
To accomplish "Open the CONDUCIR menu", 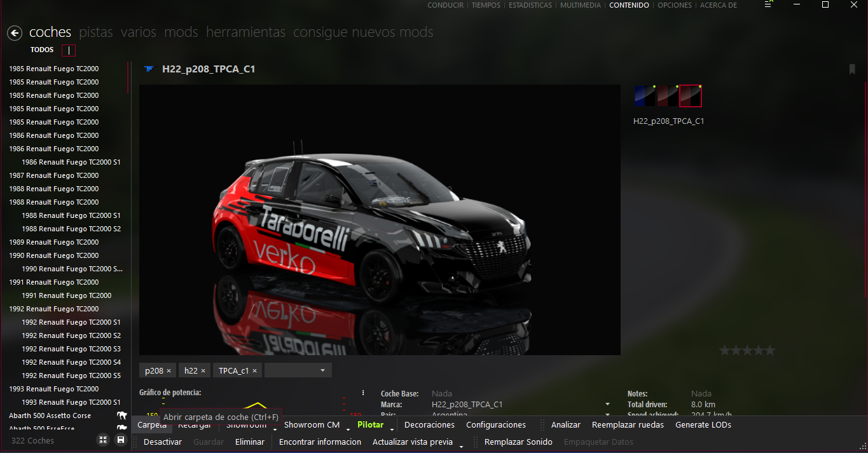I will click(x=445, y=5).
